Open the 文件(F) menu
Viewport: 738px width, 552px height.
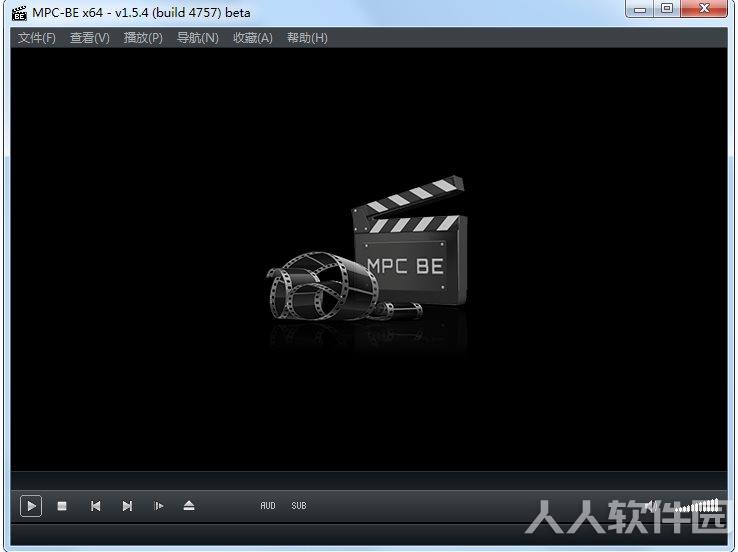(x=37, y=38)
